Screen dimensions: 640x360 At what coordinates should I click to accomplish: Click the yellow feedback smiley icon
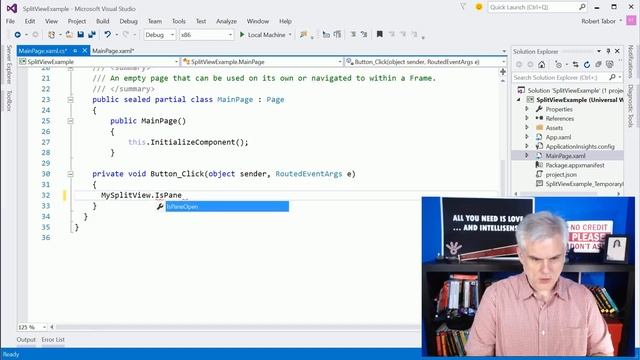[x=479, y=7]
